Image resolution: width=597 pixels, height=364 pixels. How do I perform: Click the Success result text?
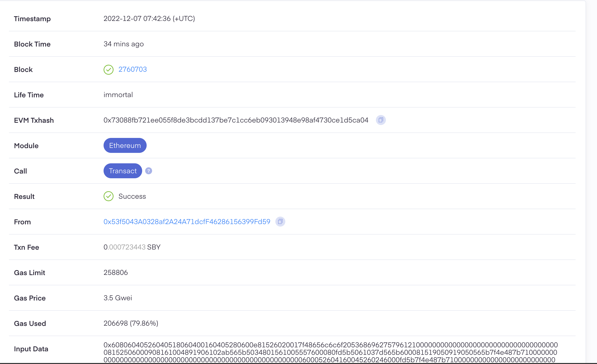(x=132, y=196)
